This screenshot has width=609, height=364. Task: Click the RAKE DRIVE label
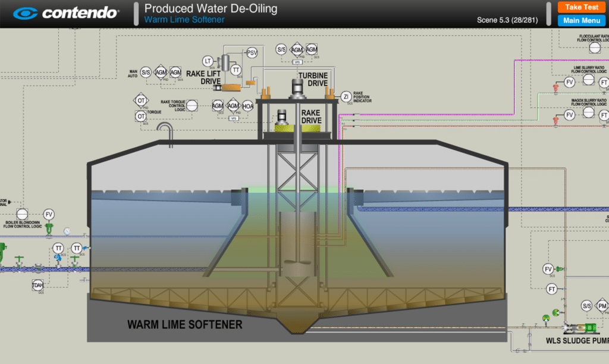tap(312, 117)
